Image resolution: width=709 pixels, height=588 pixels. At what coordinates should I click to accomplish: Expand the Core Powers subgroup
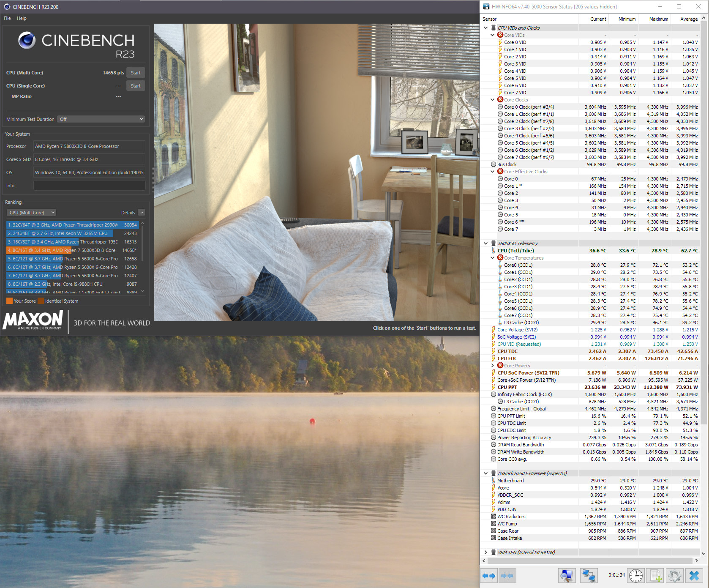pyautogui.click(x=493, y=365)
